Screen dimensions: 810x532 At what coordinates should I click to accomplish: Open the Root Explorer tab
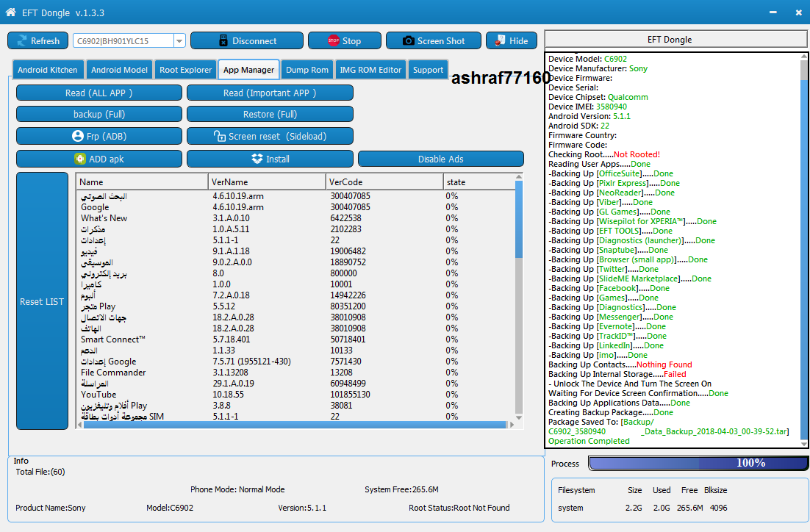point(185,70)
